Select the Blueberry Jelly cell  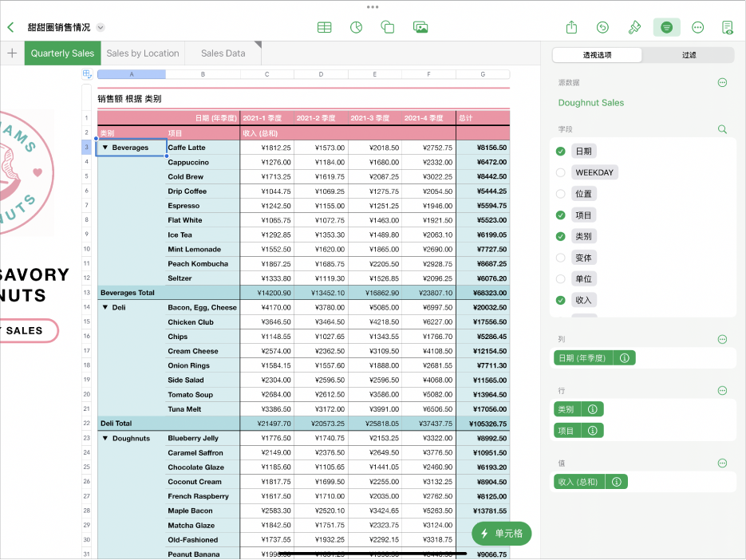point(203,438)
